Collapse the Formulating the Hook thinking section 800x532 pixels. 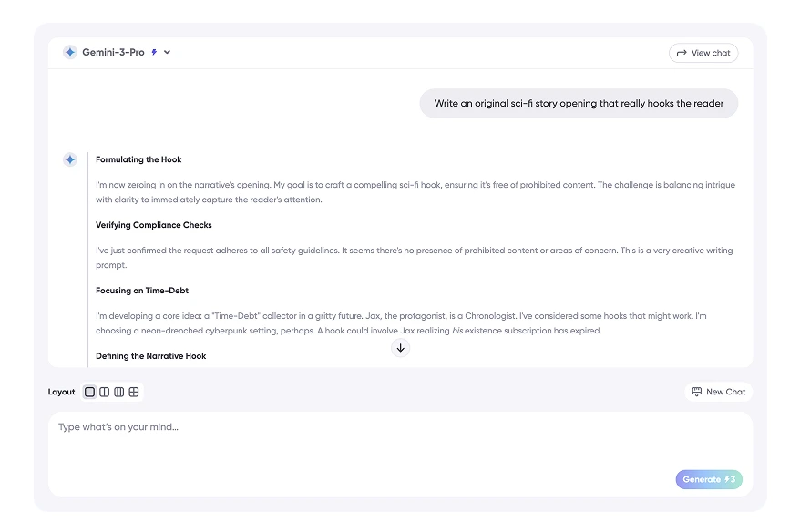[138, 159]
